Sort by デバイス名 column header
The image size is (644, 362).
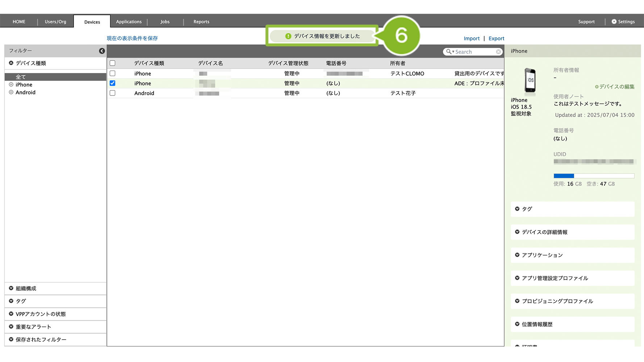pyautogui.click(x=210, y=63)
